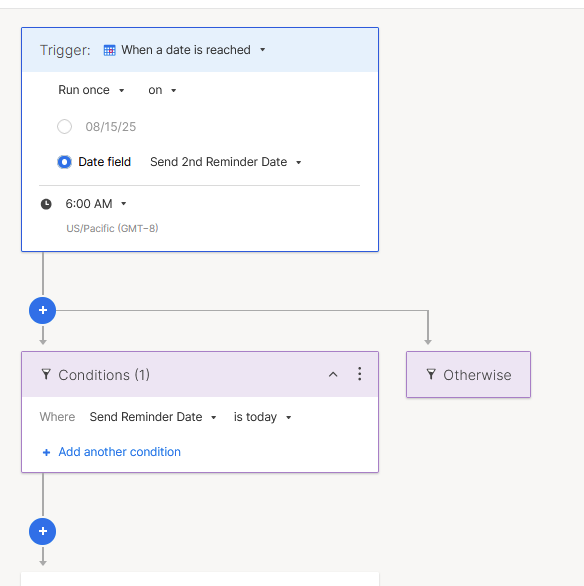Add a step with plus button below trigger
The image size is (584, 586).
43,310
